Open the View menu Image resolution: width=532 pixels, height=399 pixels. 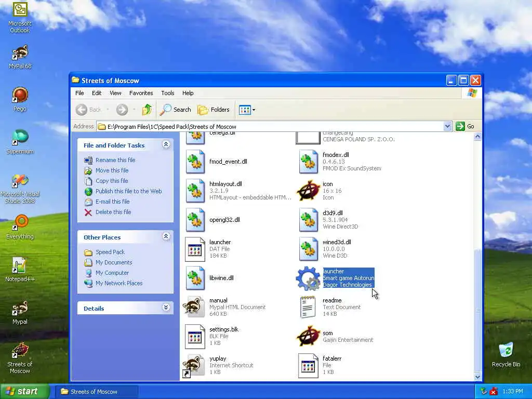(x=115, y=93)
